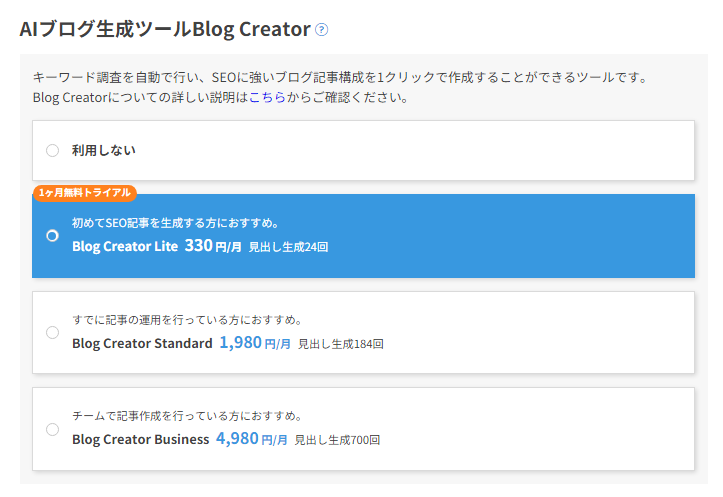Click the 見出し生成184回 text
This screenshot has height=497, width=723.
341,344
